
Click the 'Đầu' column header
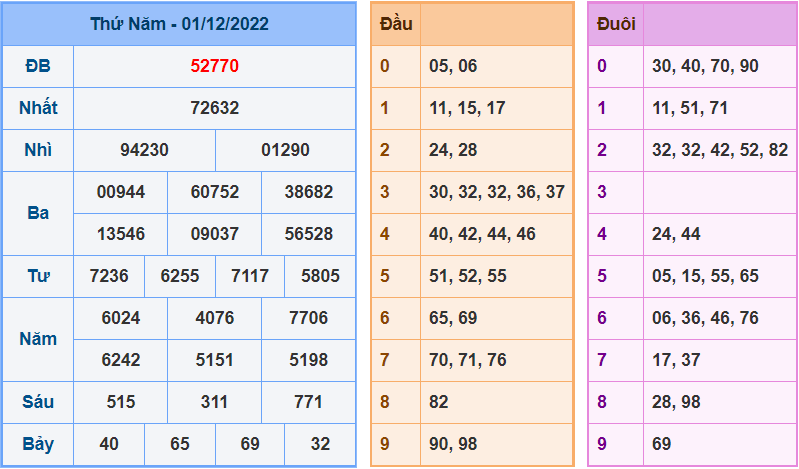point(396,24)
